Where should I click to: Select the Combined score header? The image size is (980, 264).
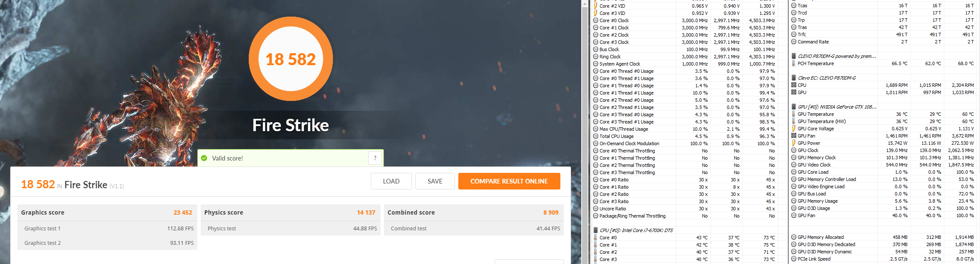[x=474, y=212]
